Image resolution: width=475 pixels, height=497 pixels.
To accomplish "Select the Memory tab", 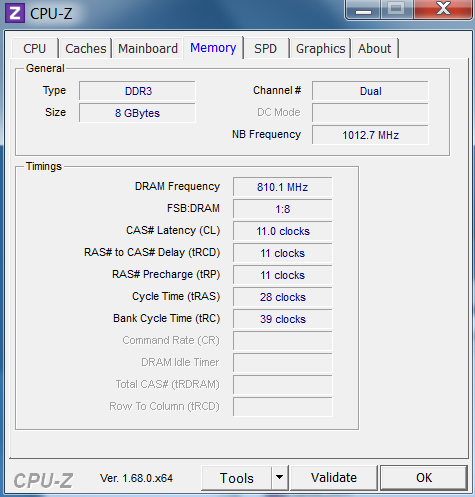I will [213, 48].
